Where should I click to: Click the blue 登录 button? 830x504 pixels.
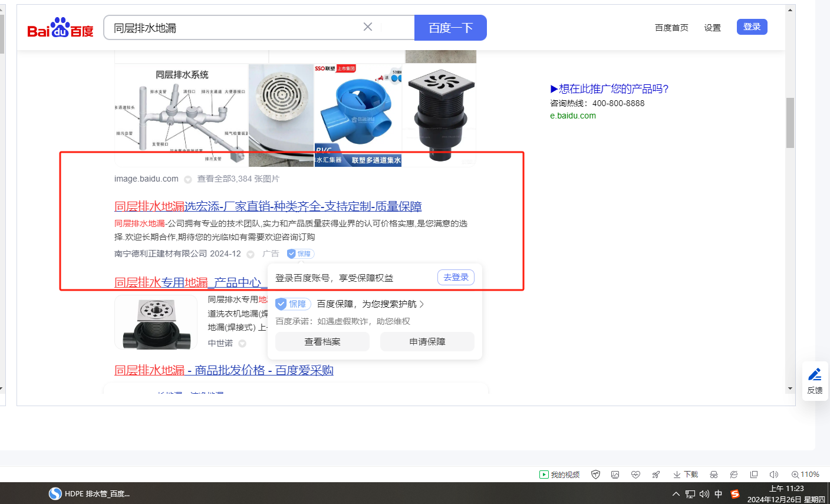click(752, 27)
